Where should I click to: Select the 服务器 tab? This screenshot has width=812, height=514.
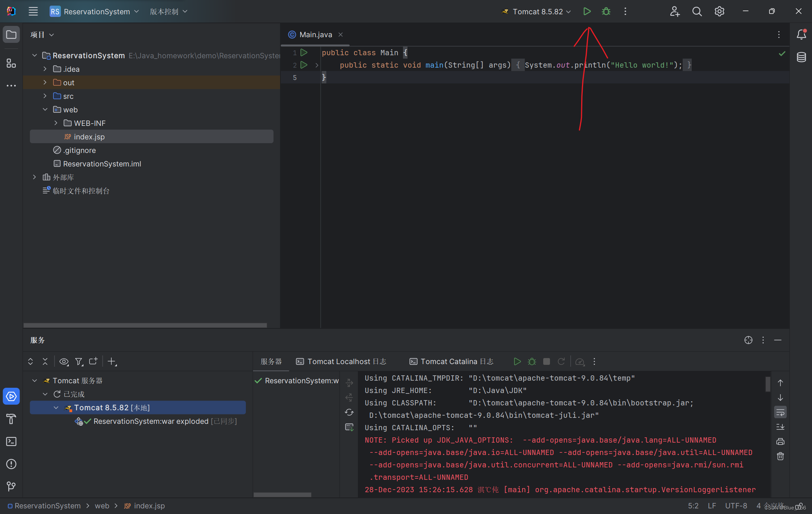271,361
